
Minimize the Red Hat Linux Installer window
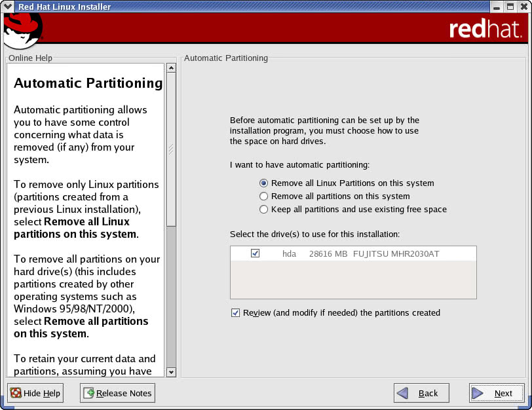tap(497, 7)
